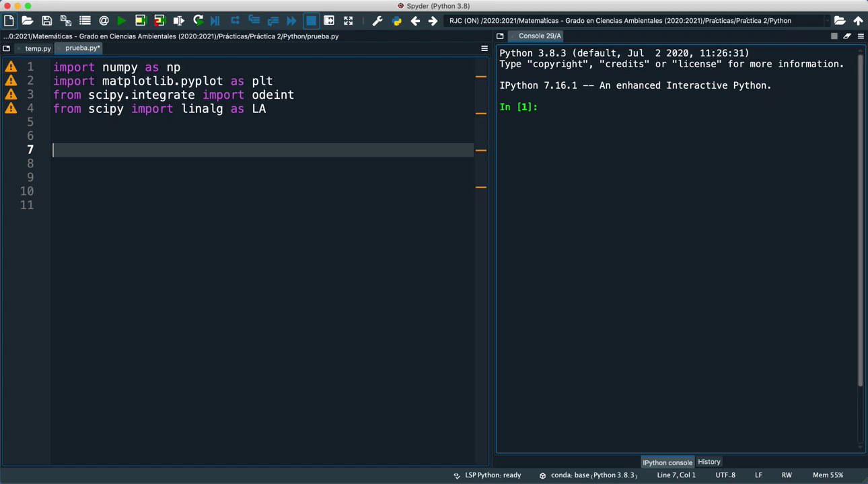Viewport: 868px width, 484px height.
Task: Click the Debug file icon
Action: tap(215, 21)
